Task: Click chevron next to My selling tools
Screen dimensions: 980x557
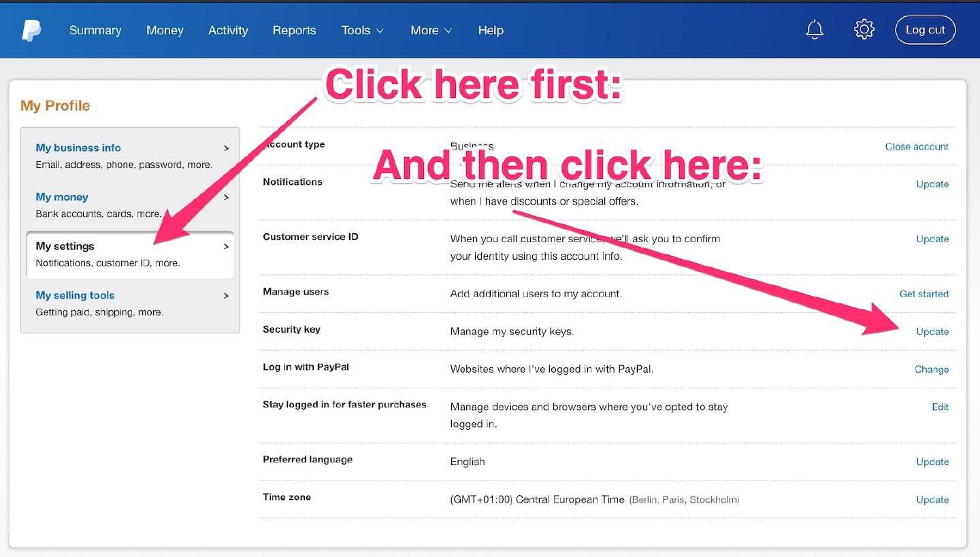Action: [227, 296]
